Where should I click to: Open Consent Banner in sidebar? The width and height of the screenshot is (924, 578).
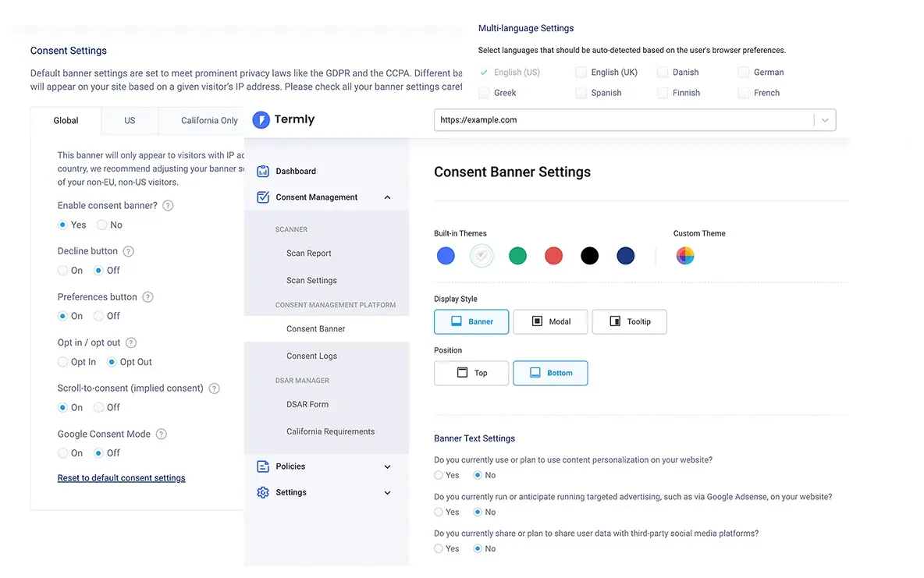click(x=316, y=328)
